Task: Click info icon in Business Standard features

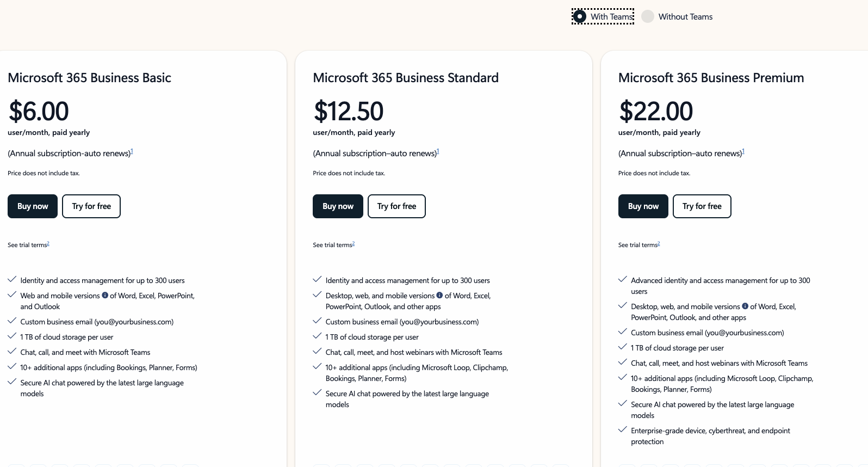Action: point(439,296)
